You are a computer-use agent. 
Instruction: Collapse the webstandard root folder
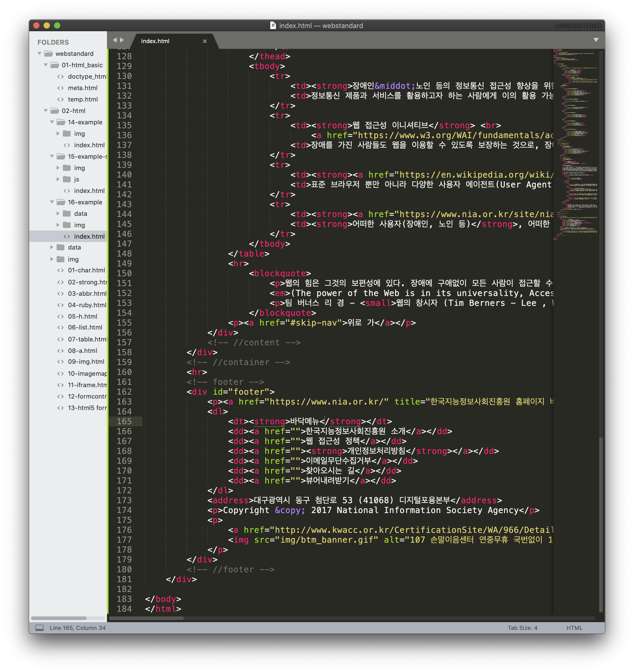[x=39, y=54]
